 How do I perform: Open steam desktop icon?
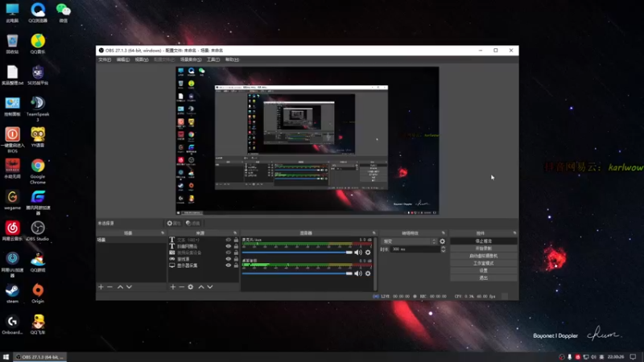coord(12,294)
